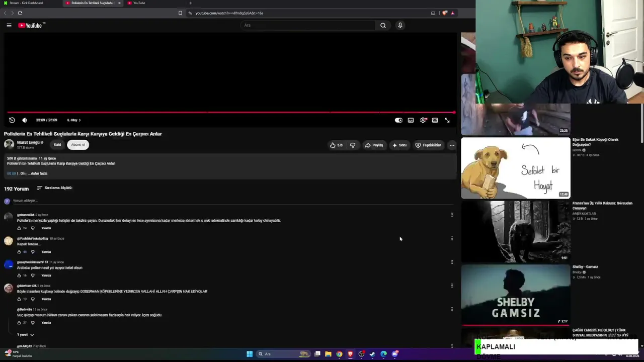644x362 pixels.
Task: Open the 'Sefalet bir Hayat' video thumbnail
Action: click(x=516, y=168)
